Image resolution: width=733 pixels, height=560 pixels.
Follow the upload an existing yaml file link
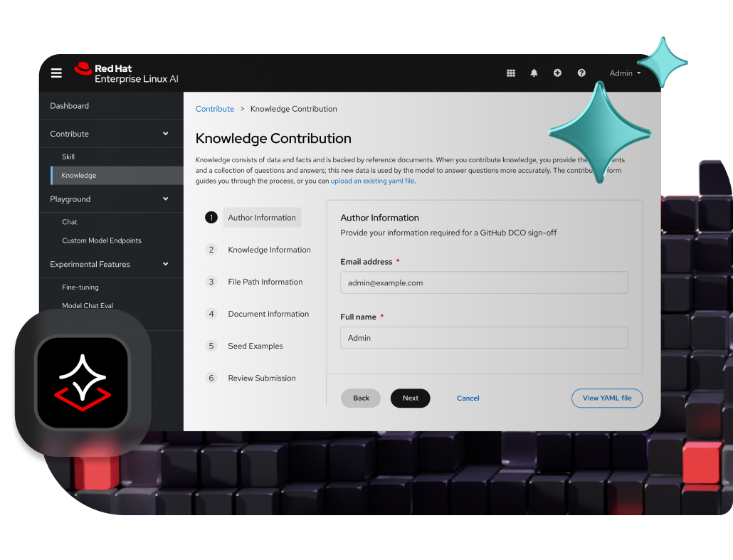pyautogui.click(x=372, y=181)
